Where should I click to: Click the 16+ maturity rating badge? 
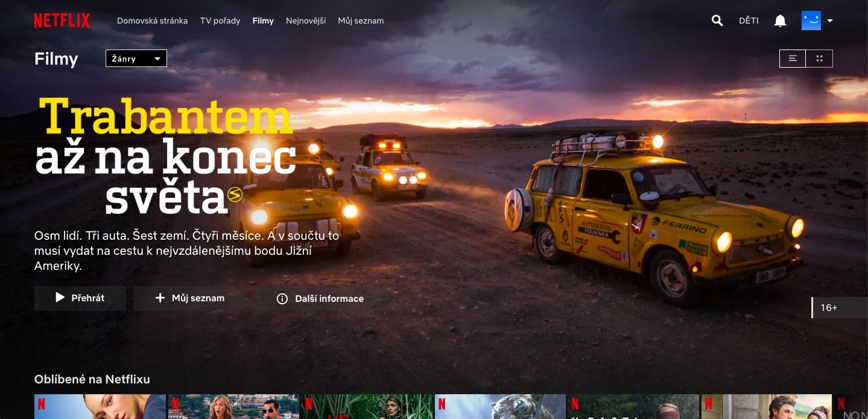(x=840, y=307)
